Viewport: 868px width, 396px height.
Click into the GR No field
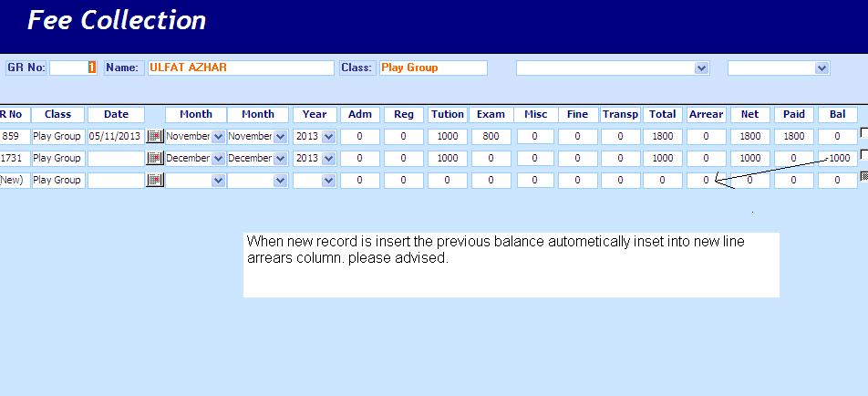[x=73, y=68]
